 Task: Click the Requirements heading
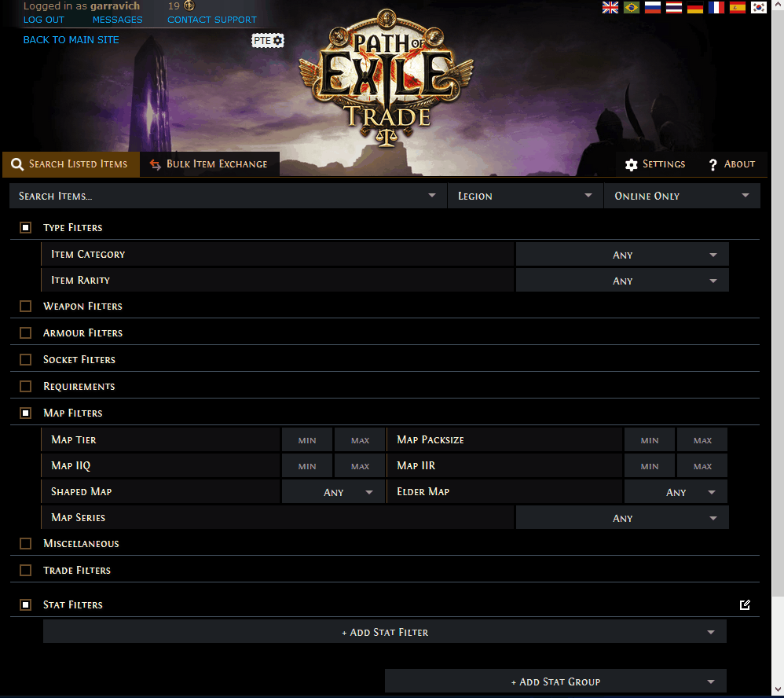click(x=79, y=387)
